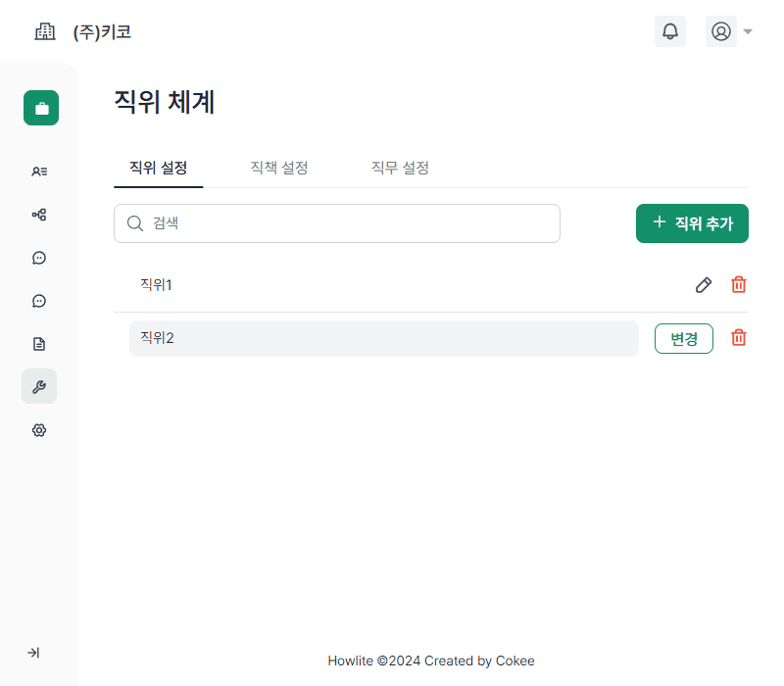Open the first chat bubble icon in sidebar

tap(38, 258)
